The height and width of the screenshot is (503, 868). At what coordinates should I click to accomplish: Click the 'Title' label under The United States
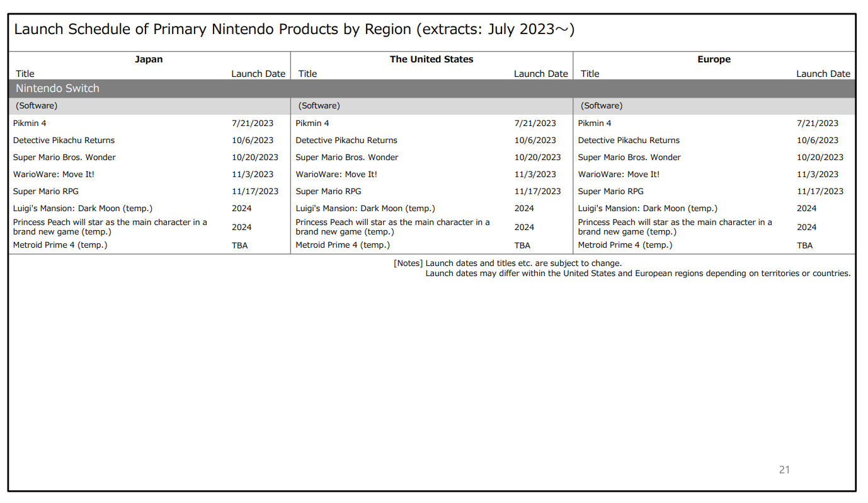[307, 74]
